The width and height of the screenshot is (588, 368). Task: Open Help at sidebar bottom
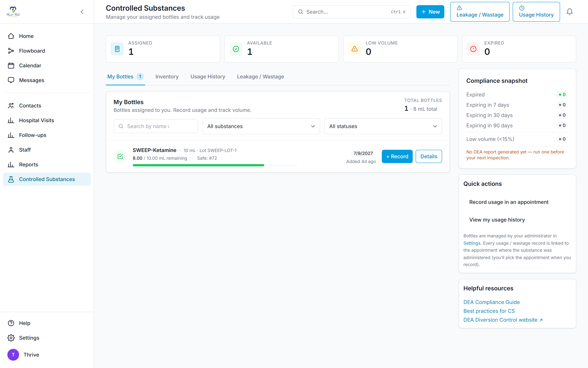click(47, 323)
